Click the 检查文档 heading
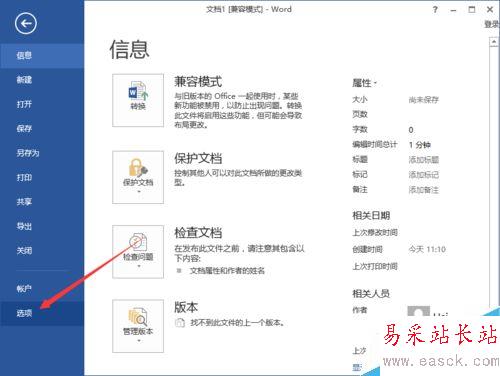Screen dimensions: 500x376 coord(198,233)
